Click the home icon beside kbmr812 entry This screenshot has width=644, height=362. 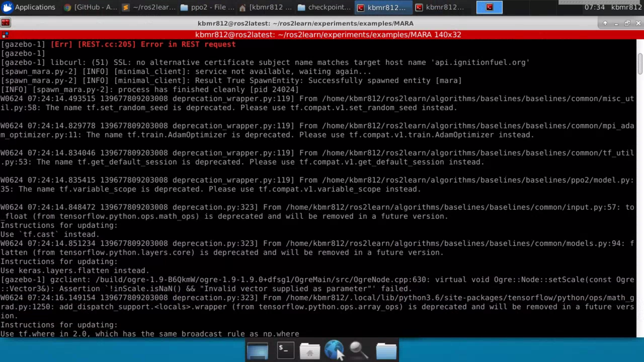coord(243,7)
